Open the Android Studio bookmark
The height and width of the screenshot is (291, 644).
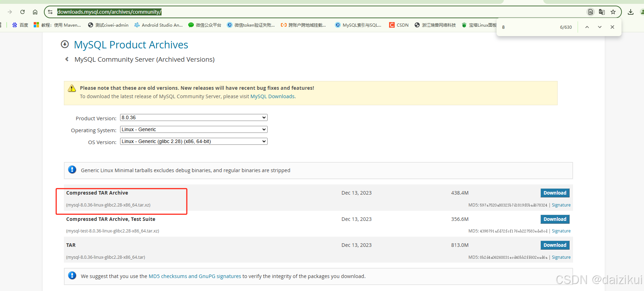click(159, 25)
